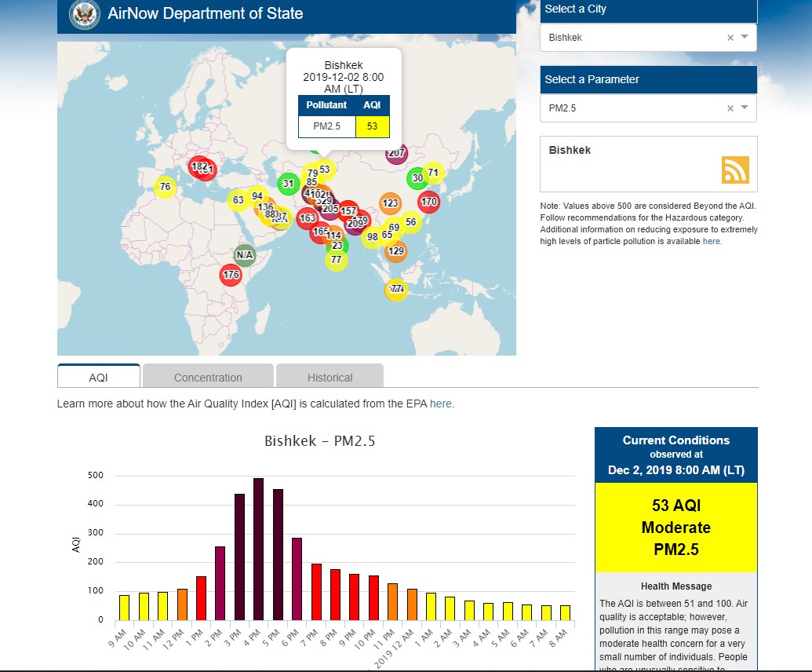Open EPA AQI calculation 'here' link
Image resolution: width=812 pixels, height=672 pixels.
[441, 404]
